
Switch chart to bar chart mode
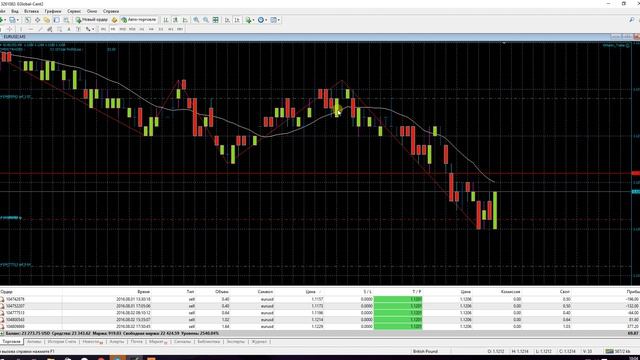tap(166, 20)
